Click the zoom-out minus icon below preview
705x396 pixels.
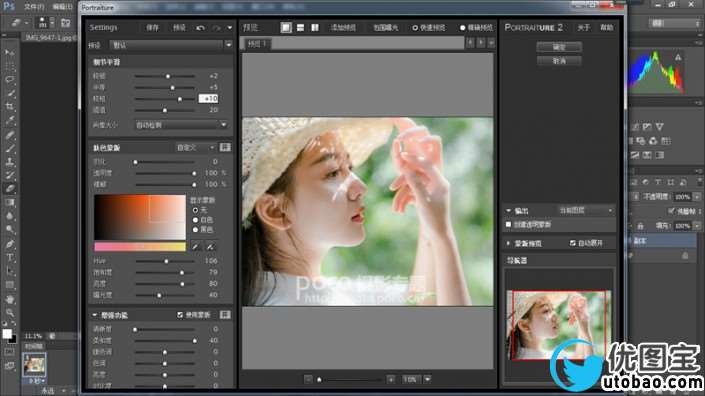tap(308, 379)
